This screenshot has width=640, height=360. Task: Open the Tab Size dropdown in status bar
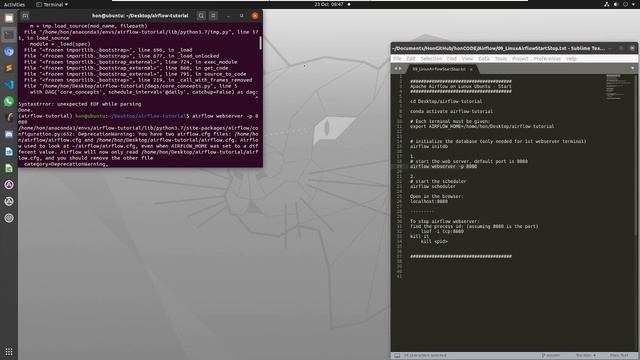(x=586, y=356)
